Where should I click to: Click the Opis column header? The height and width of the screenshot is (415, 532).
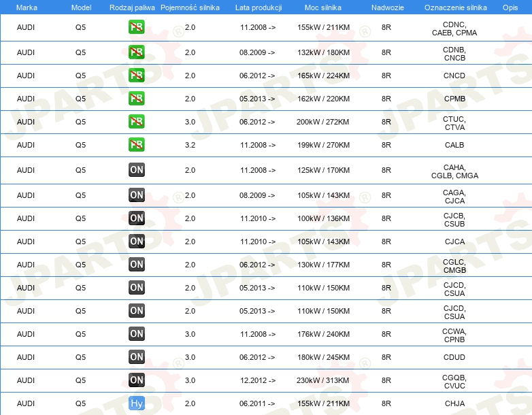[510, 7]
